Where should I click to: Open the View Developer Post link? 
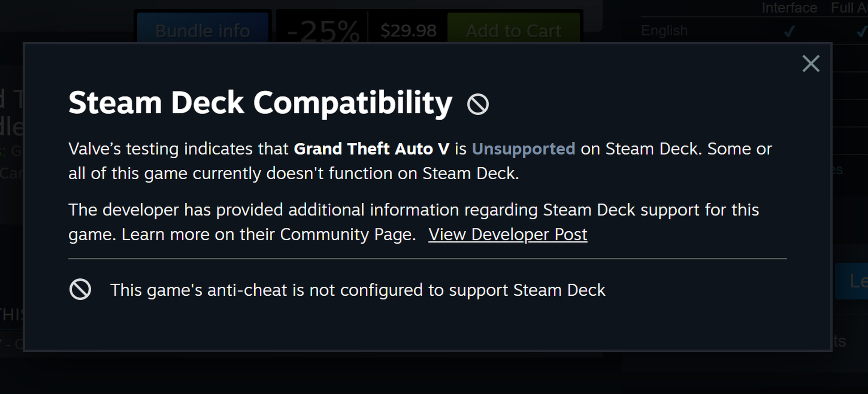(x=507, y=235)
